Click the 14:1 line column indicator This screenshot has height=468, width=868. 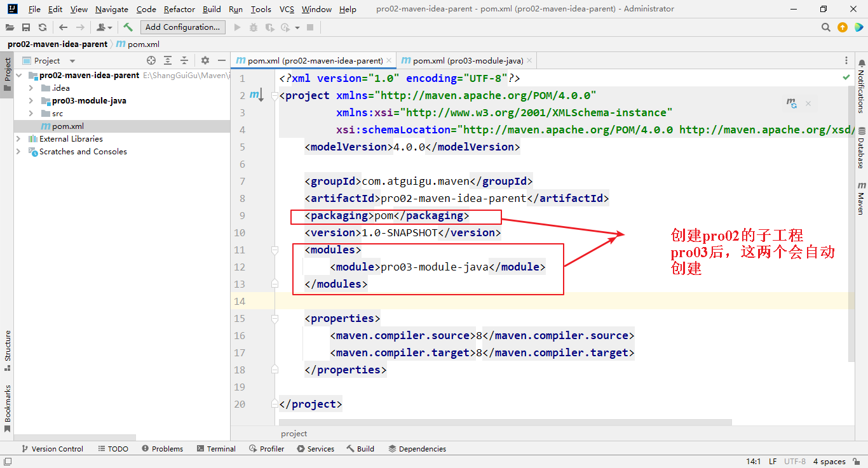(753, 462)
